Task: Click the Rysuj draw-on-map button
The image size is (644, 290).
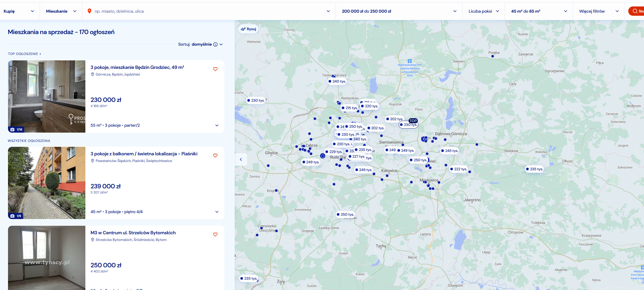Action: [x=248, y=29]
